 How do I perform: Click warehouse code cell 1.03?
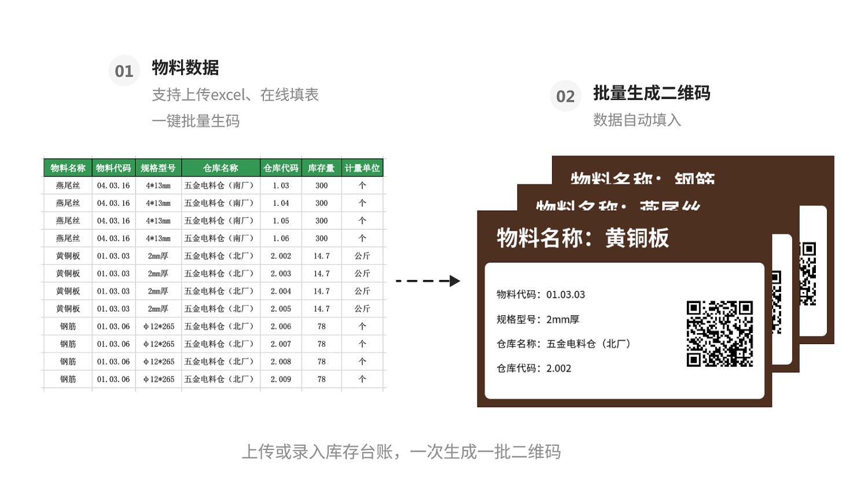coord(281,186)
